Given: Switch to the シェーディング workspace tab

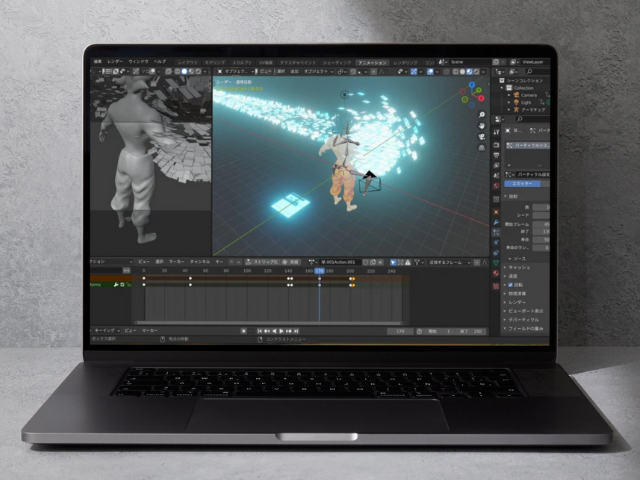Looking at the screenshot, I should pyautogui.click(x=337, y=63).
